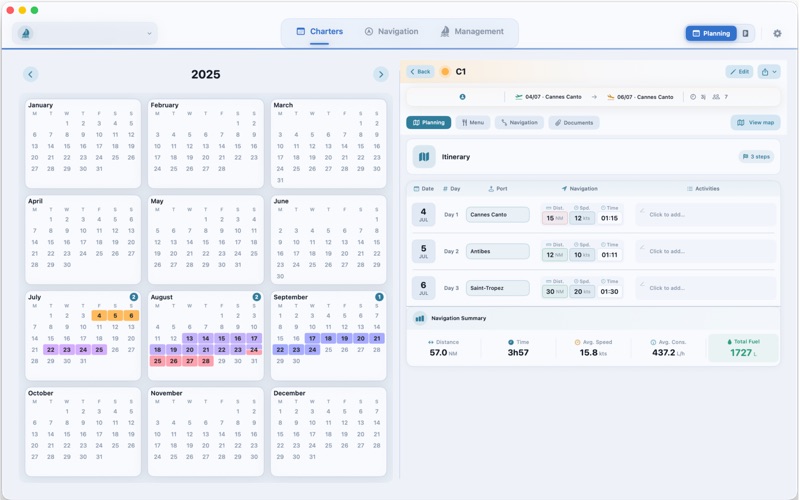Viewport: 800px width, 500px height.
Task: Click the Activities column header
Action: (x=703, y=189)
